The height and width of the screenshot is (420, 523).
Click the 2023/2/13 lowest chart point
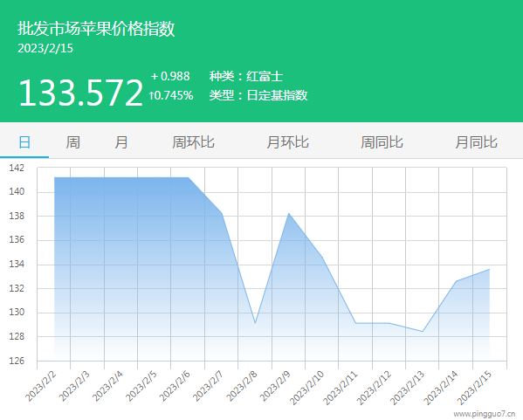click(x=423, y=331)
